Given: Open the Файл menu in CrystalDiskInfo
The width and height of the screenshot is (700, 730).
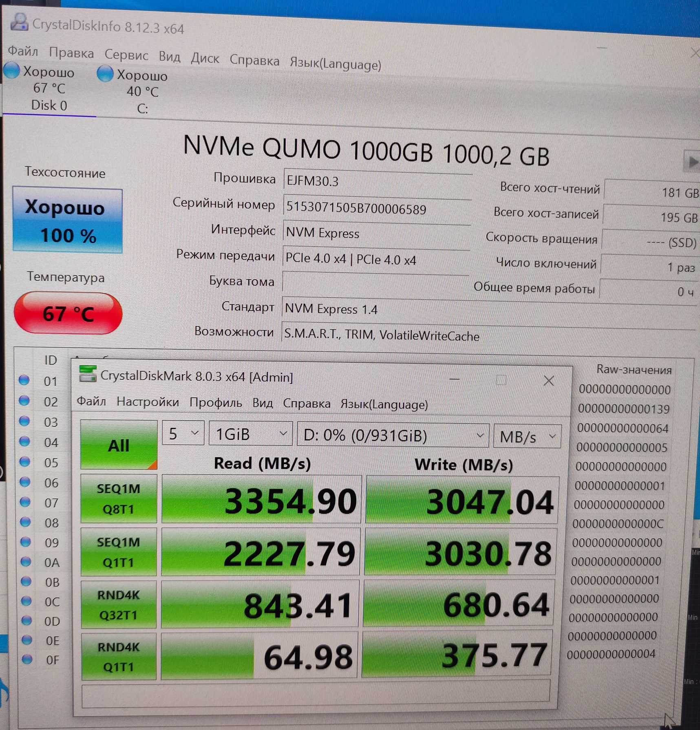Looking at the screenshot, I should (23, 51).
